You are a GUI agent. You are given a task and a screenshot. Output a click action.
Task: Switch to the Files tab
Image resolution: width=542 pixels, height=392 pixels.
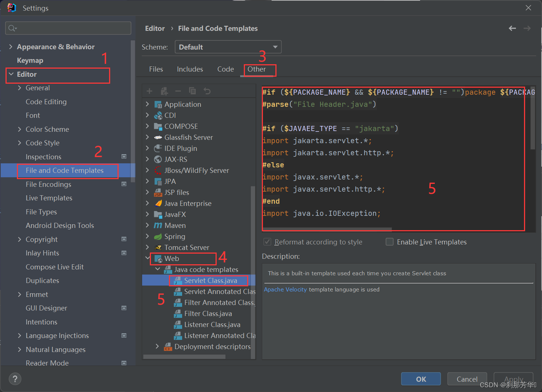[156, 69]
